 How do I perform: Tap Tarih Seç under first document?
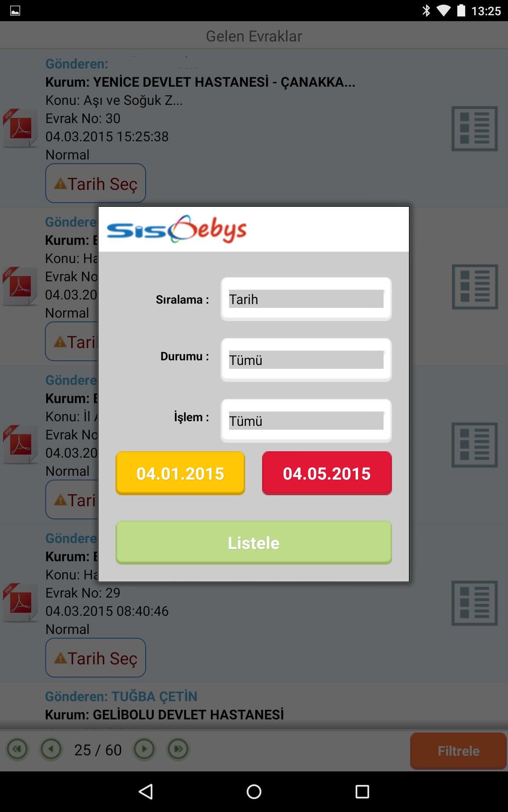[96, 183]
